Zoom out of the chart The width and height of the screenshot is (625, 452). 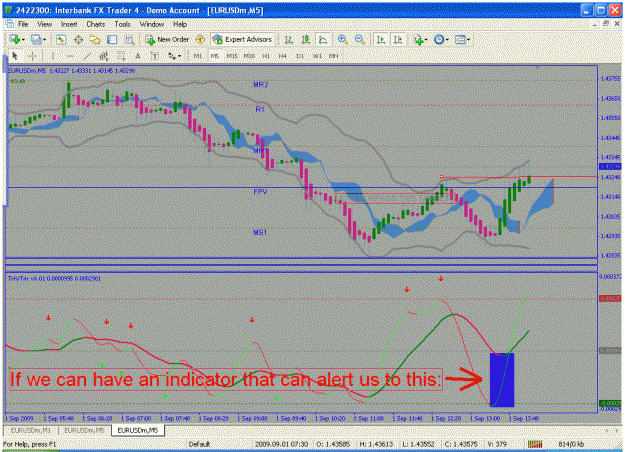pos(359,39)
